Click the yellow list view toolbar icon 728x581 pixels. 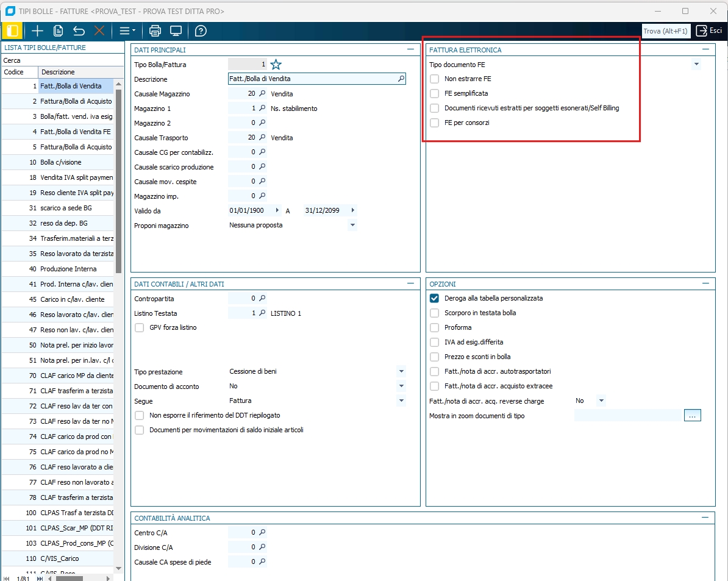tap(13, 31)
